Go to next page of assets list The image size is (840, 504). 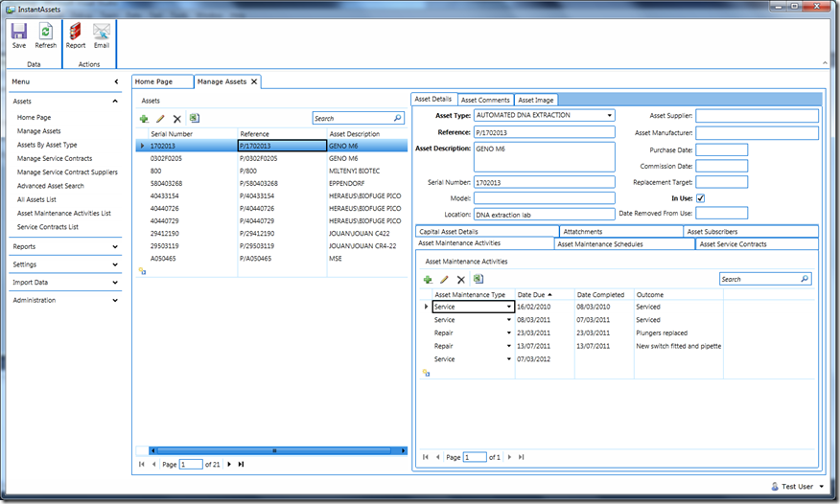point(229,465)
